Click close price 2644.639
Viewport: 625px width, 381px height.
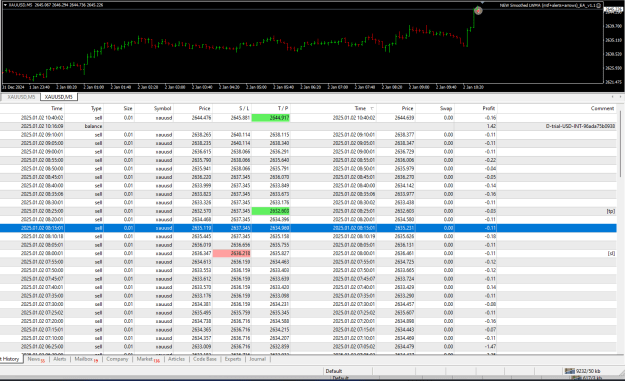[404, 118]
